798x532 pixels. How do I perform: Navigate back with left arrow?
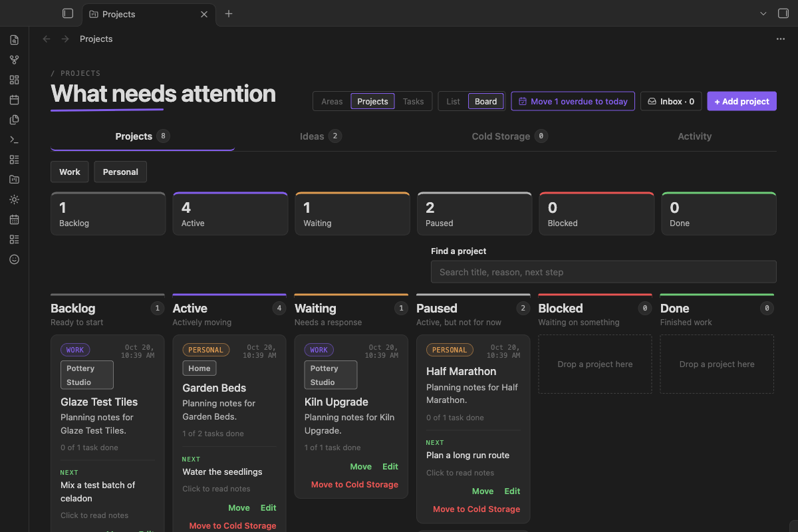point(47,39)
